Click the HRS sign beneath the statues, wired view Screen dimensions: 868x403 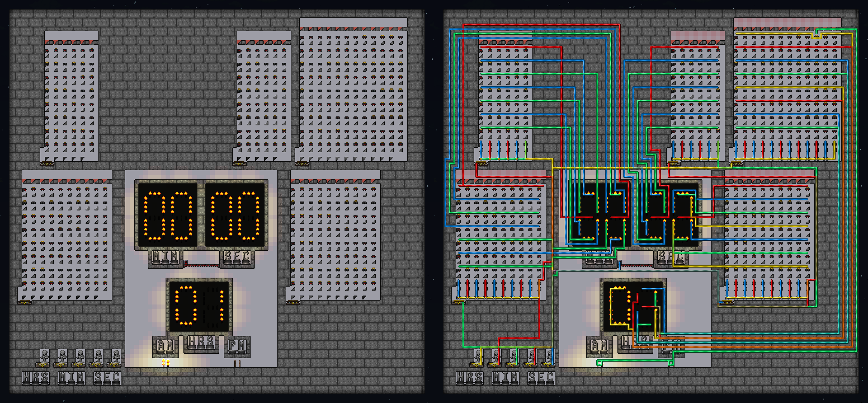470,378
